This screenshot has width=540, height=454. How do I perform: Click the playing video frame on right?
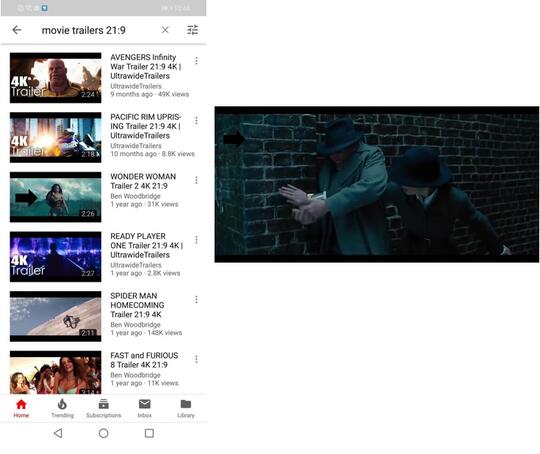tap(377, 184)
